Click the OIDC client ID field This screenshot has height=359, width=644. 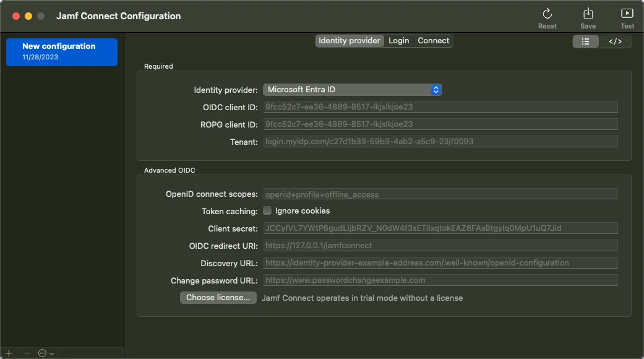coord(440,107)
